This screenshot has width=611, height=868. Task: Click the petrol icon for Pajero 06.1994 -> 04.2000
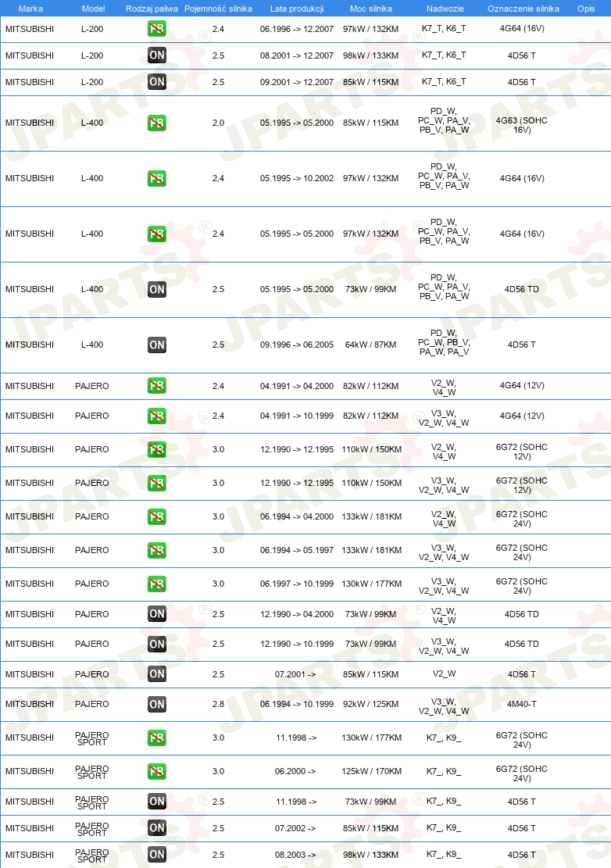(x=156, y=516)
